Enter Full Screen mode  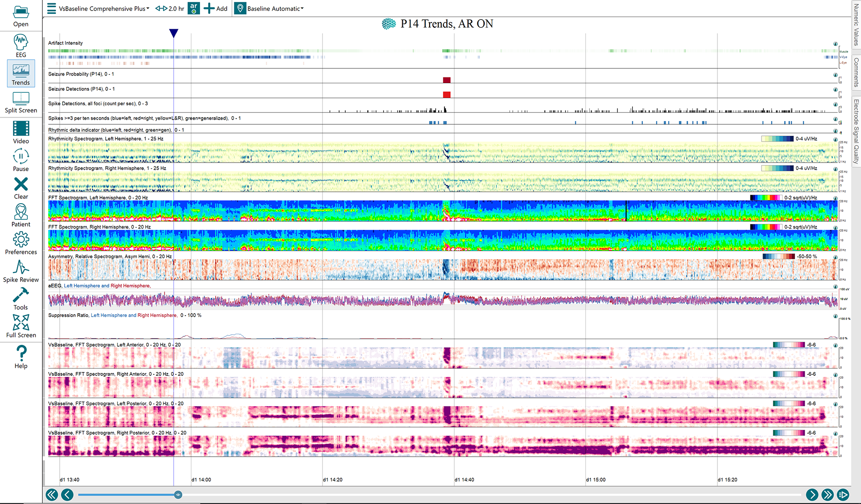coord(21,326)
